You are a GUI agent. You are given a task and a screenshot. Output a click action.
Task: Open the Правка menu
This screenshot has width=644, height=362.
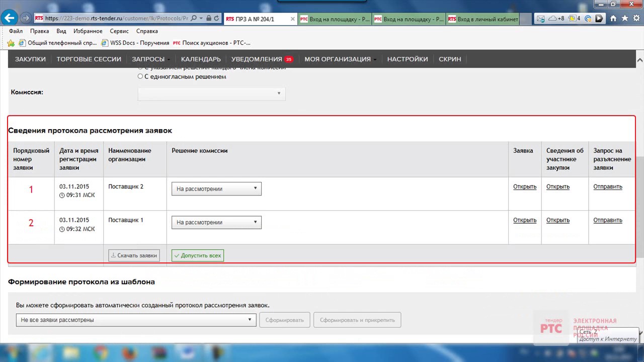(x=40, y=31)
